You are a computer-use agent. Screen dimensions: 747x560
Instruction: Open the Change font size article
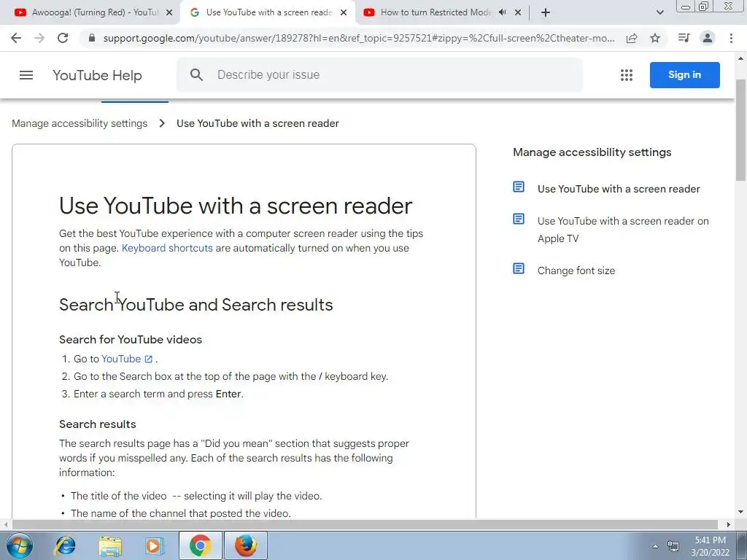576,271
